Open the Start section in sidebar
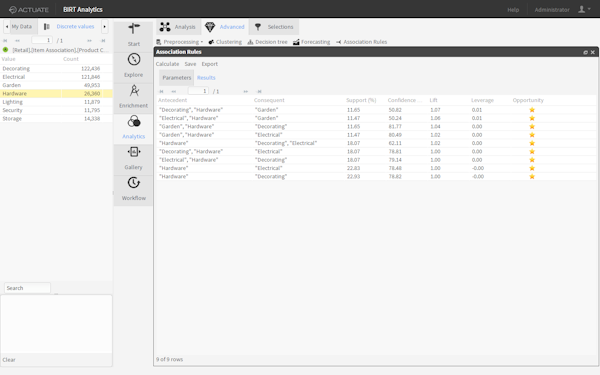600x375 pixels. [x=134, y=35]
